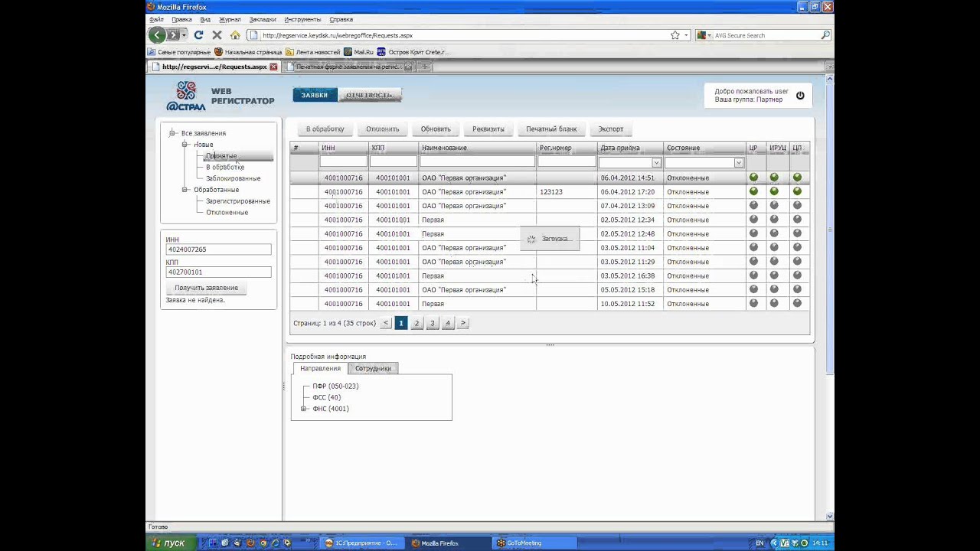Click the Отклонить button
980x551 pixels.
pyautogui.click(x=383, y=129)
